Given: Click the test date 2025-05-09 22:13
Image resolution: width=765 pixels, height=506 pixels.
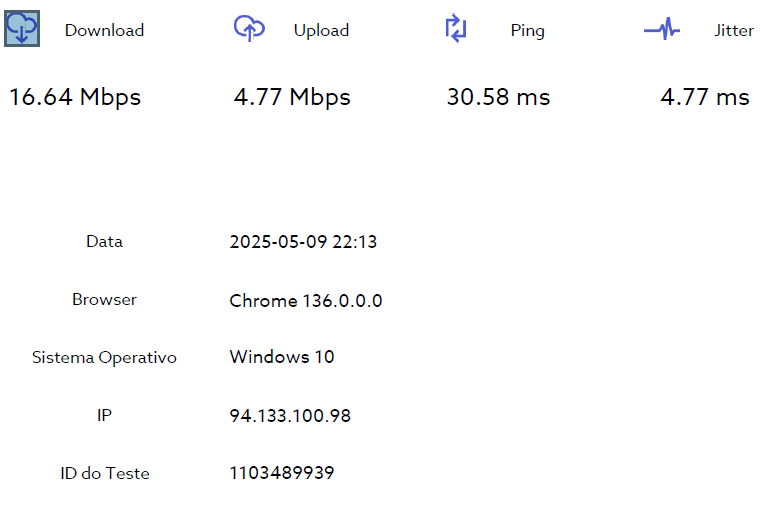Looking at the screenshot, I should (303, 242).
